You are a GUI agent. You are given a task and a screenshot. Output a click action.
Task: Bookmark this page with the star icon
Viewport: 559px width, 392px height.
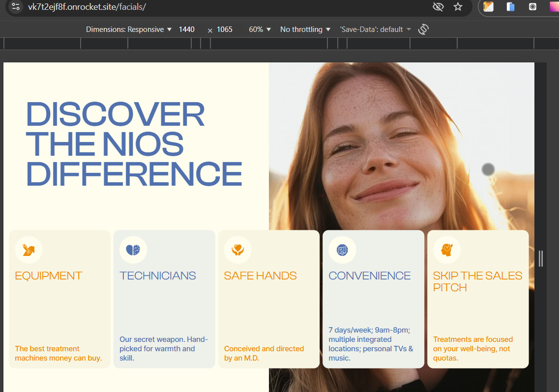pos(458,7)
